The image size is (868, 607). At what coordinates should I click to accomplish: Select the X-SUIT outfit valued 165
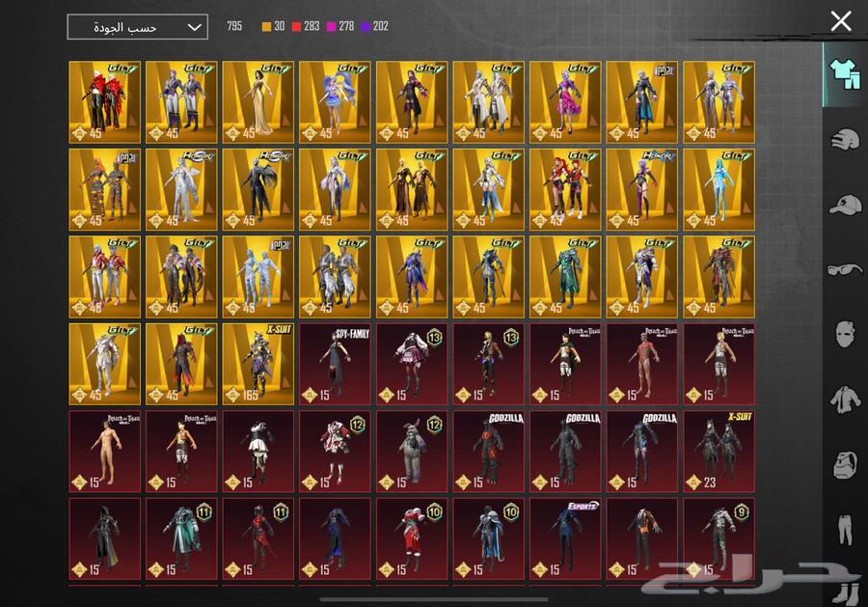[258, 365]
